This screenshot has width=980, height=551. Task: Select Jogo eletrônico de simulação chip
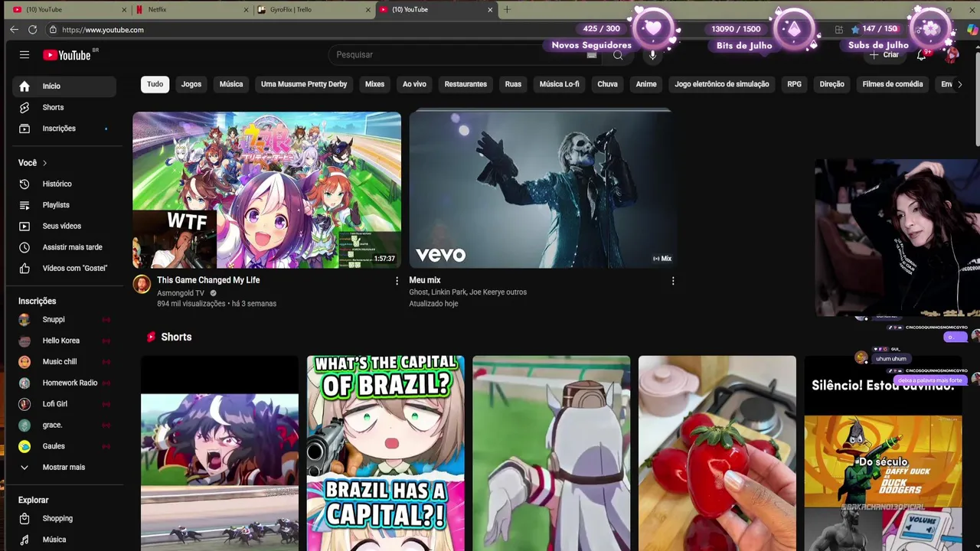(x=722, y=84)
